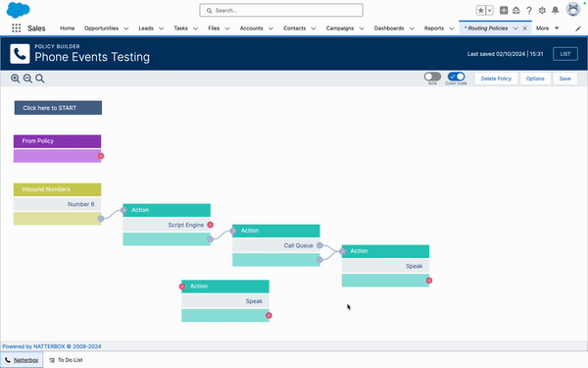Viewport: 588px width, 368px height.
Task: Open the More navigation menu
Action: (x=547, y=28)
